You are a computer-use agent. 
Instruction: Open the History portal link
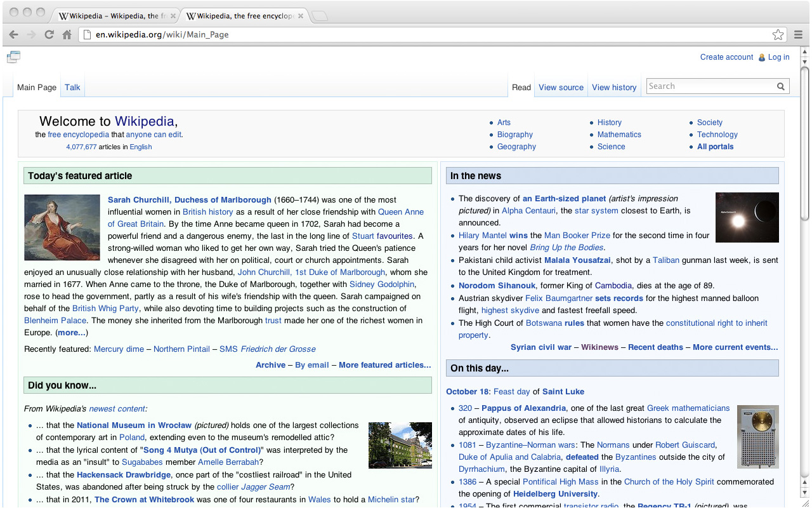point(610,123)
